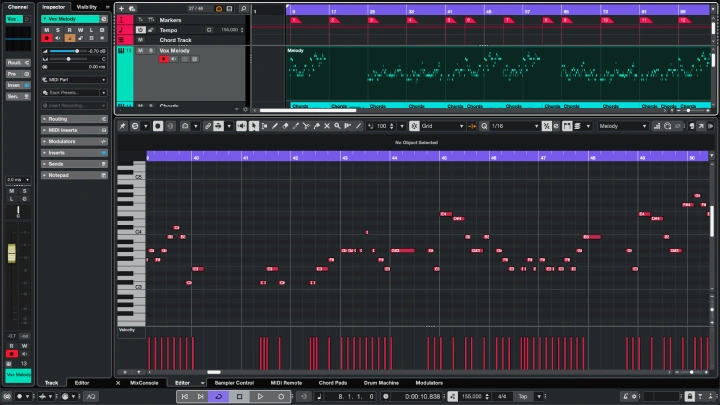Select the Mute X tool

pos(327,126)
